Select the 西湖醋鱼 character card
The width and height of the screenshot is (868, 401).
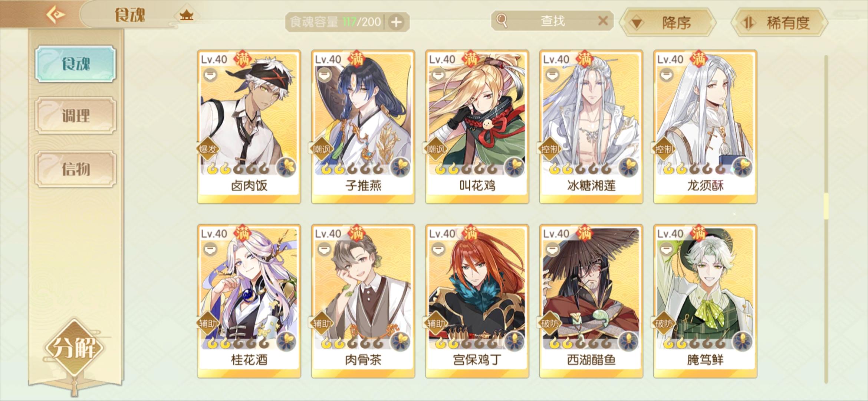point(591,301)
